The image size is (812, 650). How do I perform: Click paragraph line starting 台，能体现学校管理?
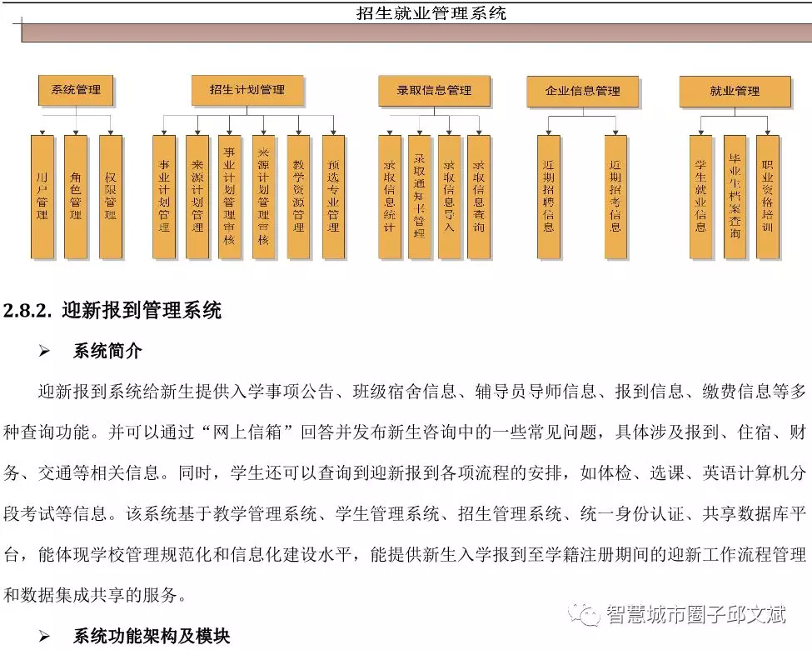click(x=405, y=555)
